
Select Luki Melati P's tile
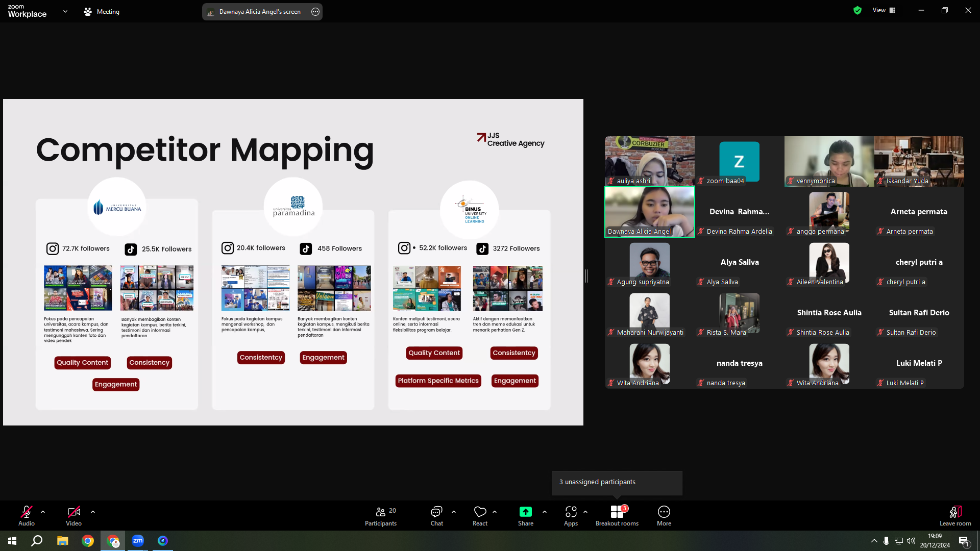point(919,363)
